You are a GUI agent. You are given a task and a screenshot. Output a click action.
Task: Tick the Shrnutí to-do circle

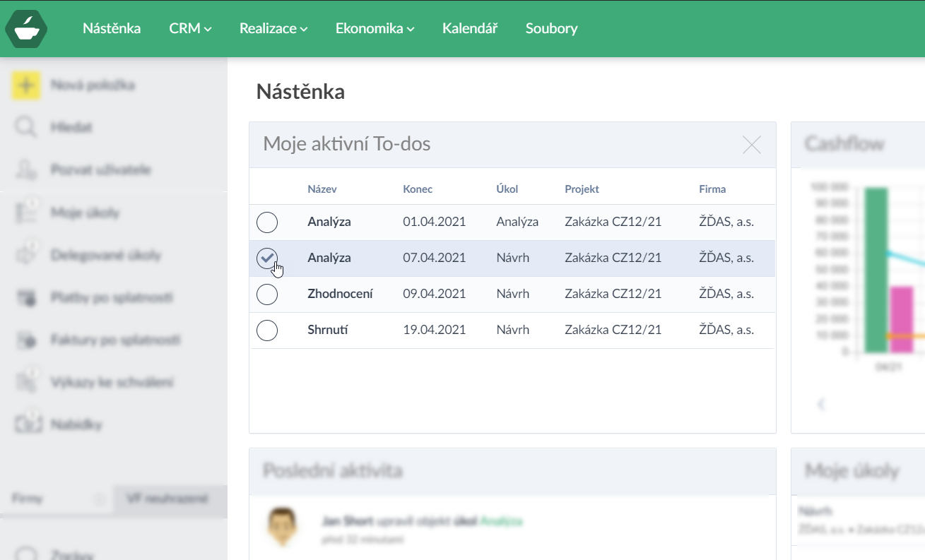pyautogui.click(x=267, y=330)
